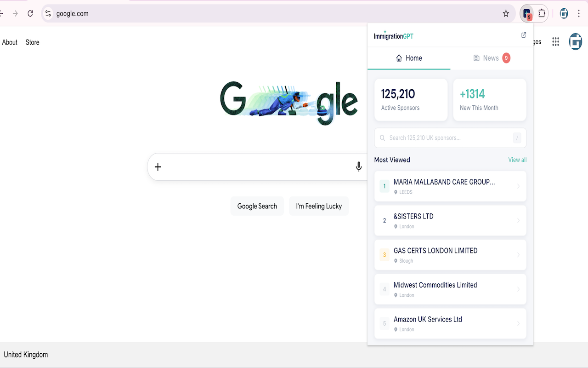Open the site information icon in address bar
The width and height of the screenshot is (588, 368).
(48, 13)
